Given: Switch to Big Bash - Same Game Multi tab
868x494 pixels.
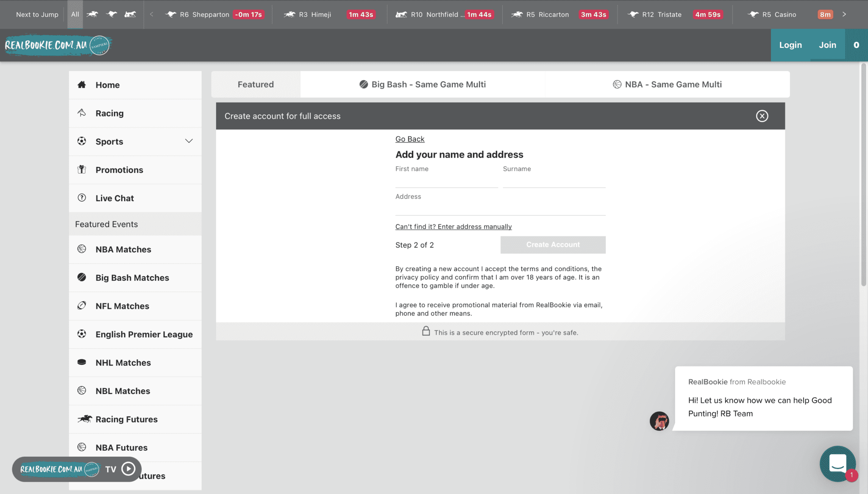Looking at the screenshot, I should coord(423,85).
